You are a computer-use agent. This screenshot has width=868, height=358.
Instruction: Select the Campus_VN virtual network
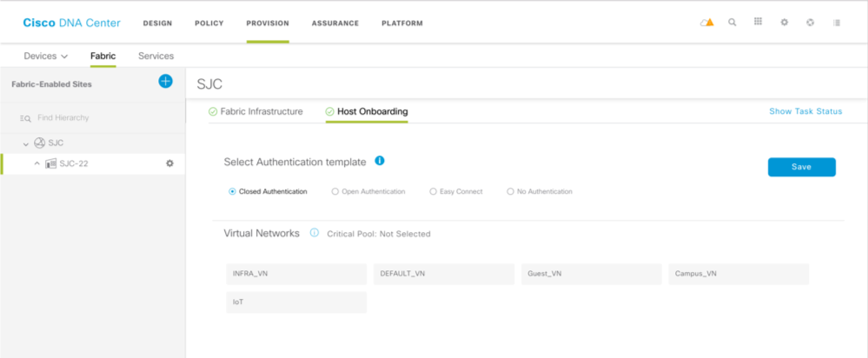click(x=739, y=274)
